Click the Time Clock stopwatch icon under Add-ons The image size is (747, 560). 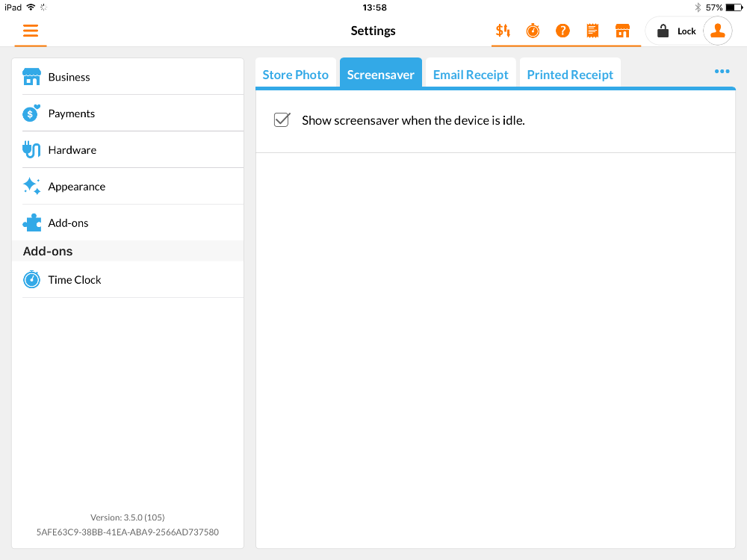(x=31, y=279)
